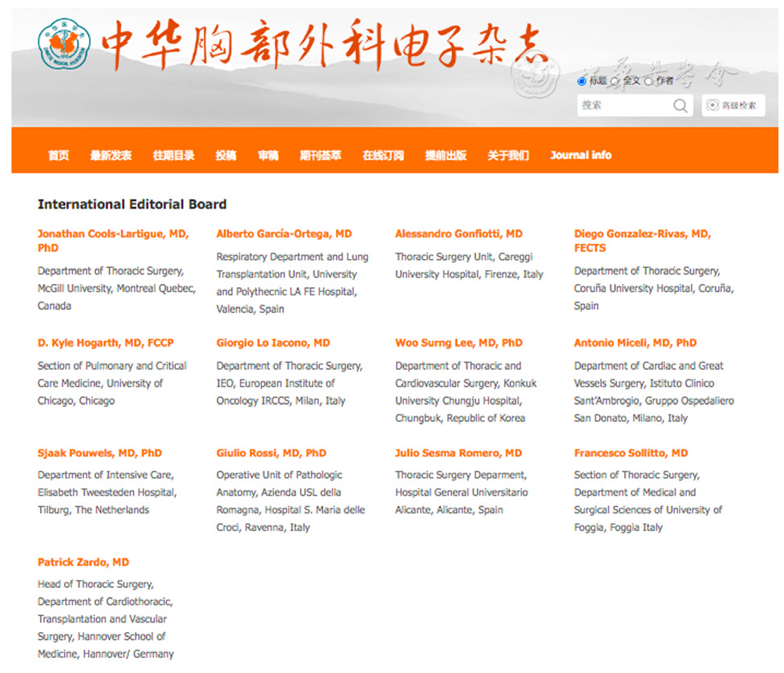Select the 作者 (author) radio button
Image resolution: width=784 pixels, height=673 pixels.
648,82
